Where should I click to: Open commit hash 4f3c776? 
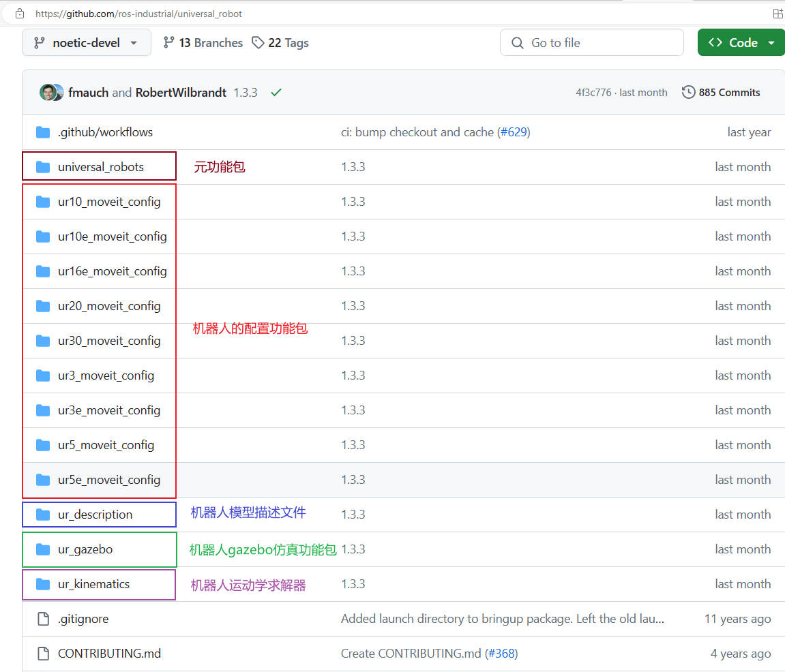point(593,93)
